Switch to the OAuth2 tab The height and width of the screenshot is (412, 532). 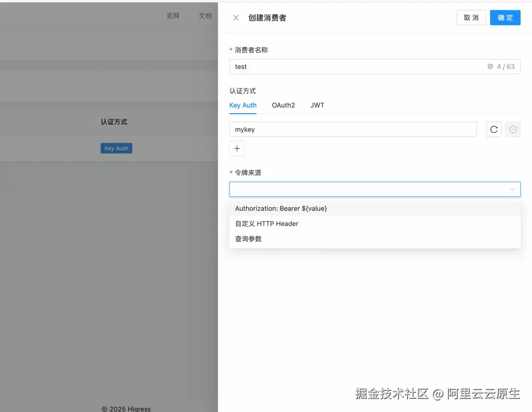point(283,105)
